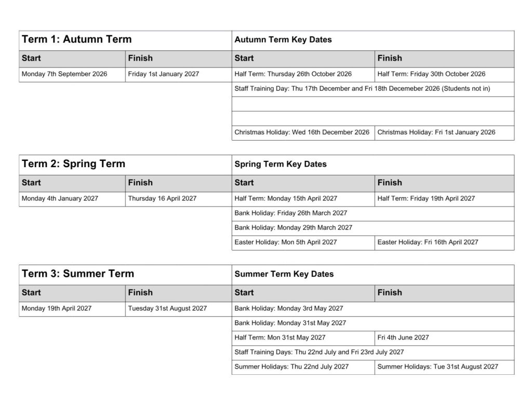The image size is (532, 393).
Task: Click Christmas Holiday: Wed 16th December 2026
Action: click(302, 132)
